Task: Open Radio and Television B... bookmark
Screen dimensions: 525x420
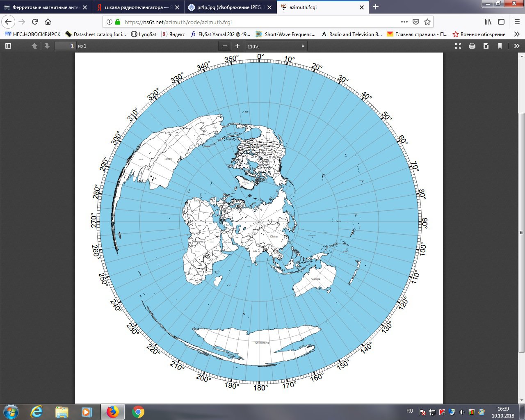Action: [x=352, y=34]
